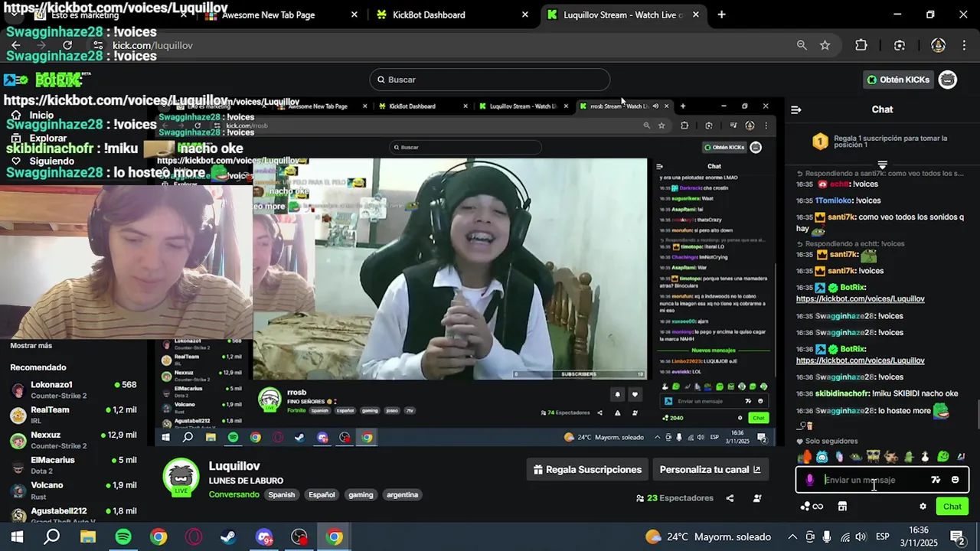Open Lokonazo1 recommended channel
This screenshot has height=551, width=980.
pos(73,390)
